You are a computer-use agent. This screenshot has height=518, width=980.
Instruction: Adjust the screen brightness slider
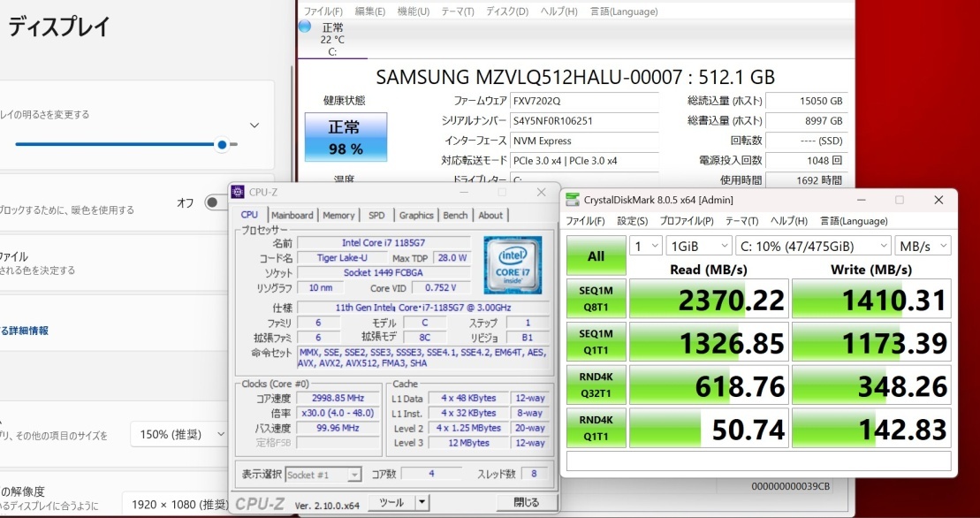222,144
